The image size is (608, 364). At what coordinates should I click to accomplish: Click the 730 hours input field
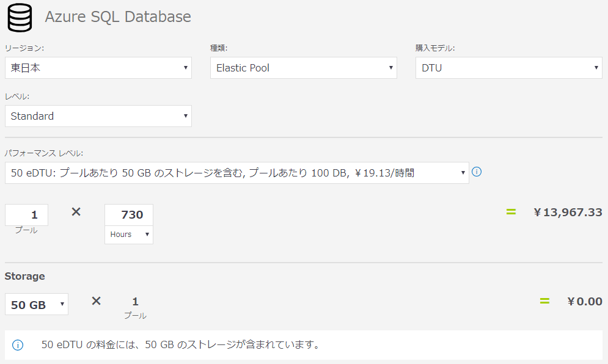coord(129,215)
